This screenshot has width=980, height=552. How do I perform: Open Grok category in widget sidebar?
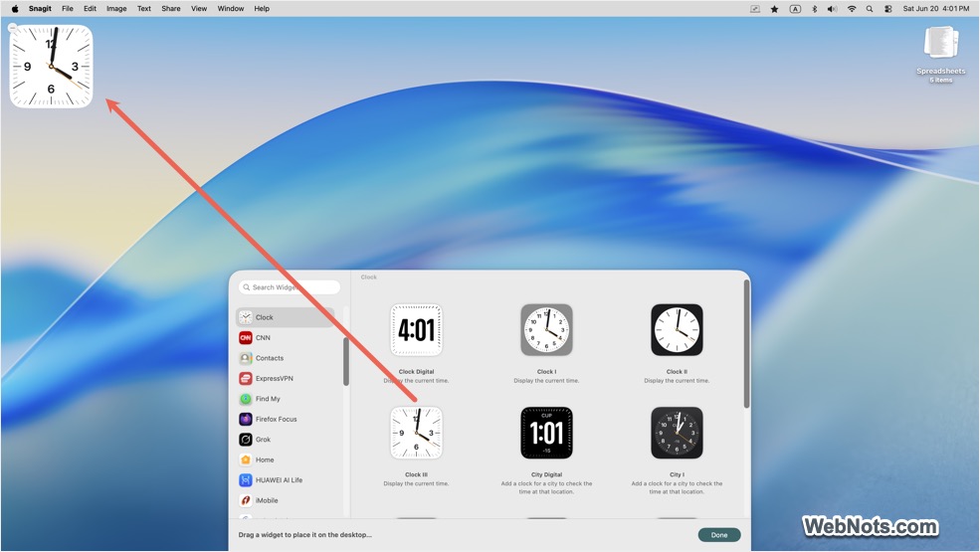coord(285,440)
